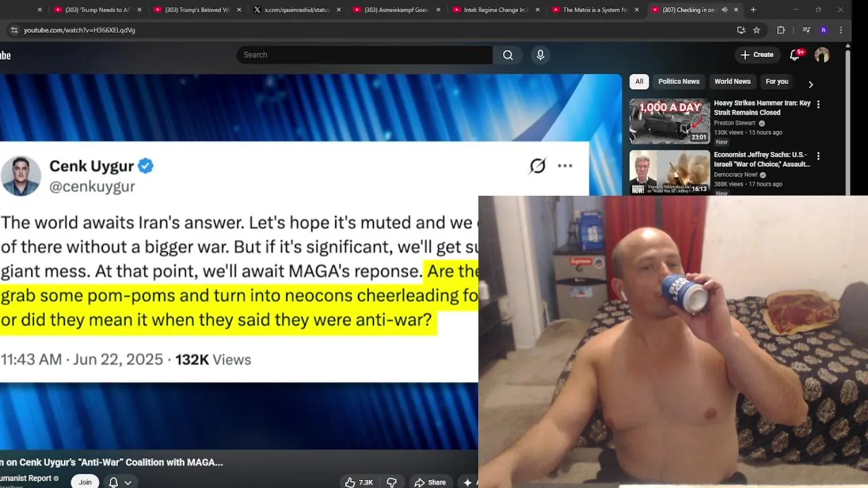
Task: Open the YouTube account avatar menu
Action: point(822,55)
